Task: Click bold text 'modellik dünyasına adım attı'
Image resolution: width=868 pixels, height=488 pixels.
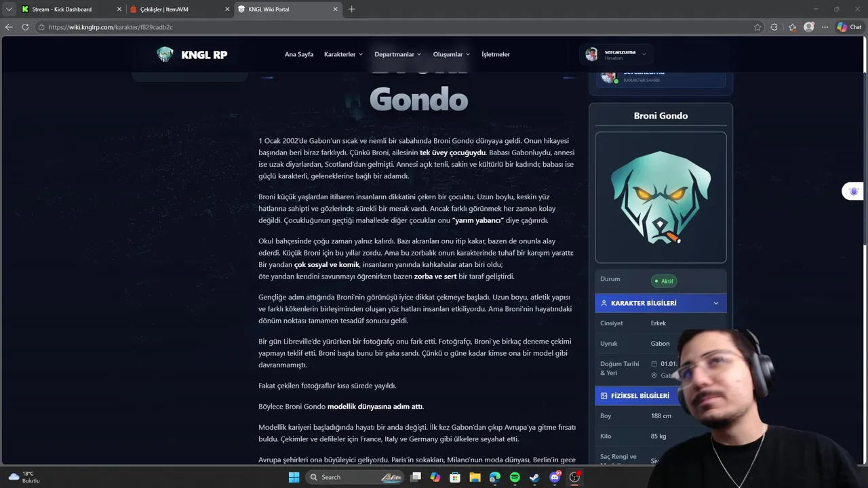Action: tap(376, 407)
